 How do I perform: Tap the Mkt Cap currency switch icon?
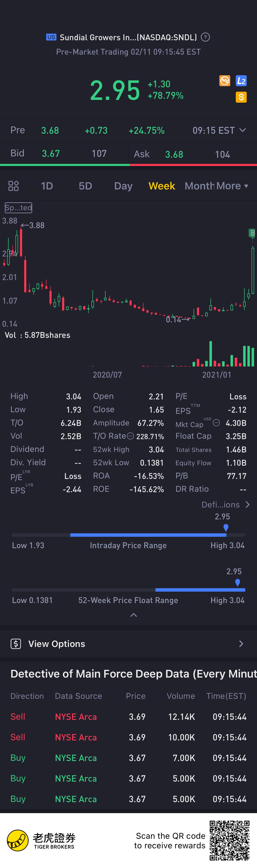[217, 422]
